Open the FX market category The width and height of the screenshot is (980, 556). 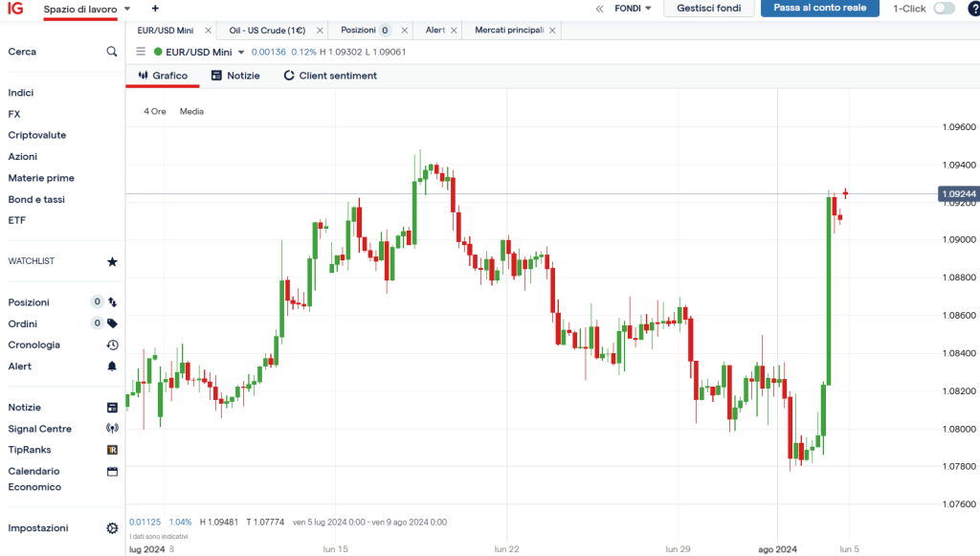point(14,114)
